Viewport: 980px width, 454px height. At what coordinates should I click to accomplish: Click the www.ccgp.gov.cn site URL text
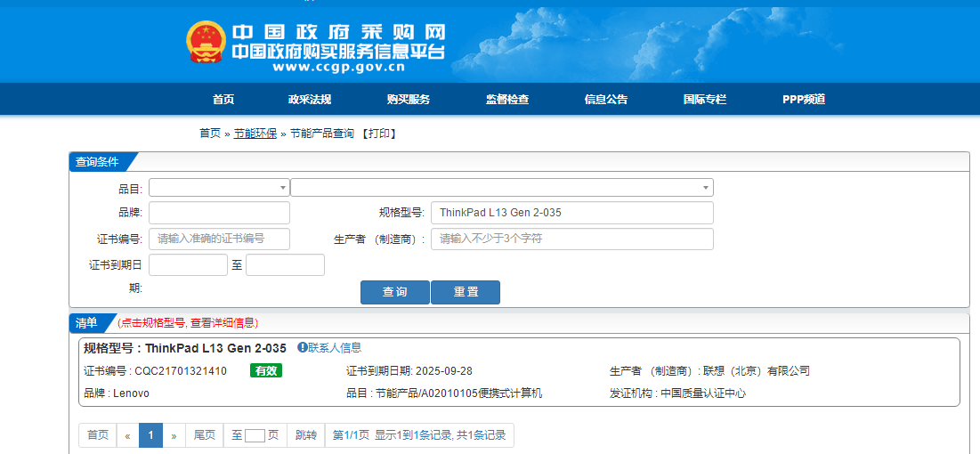(x=338, y=67)
